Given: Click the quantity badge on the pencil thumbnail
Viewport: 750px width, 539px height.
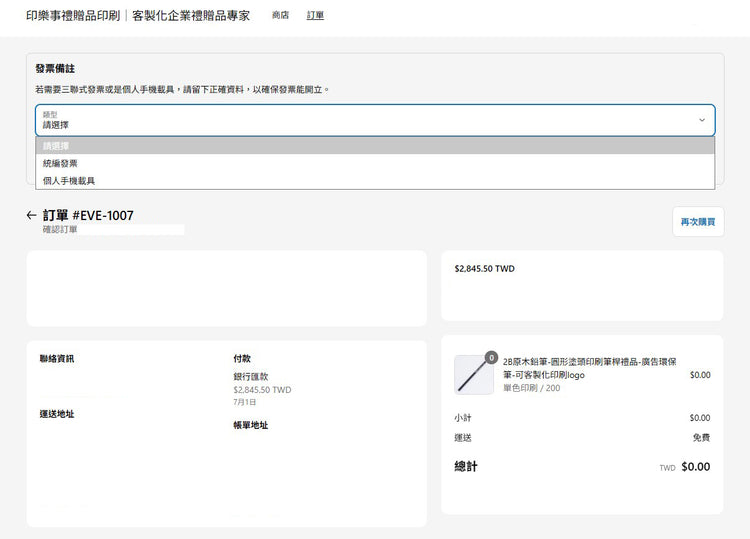Looking at the screenshot, I should pyautogui.click(x=491, y=357).
